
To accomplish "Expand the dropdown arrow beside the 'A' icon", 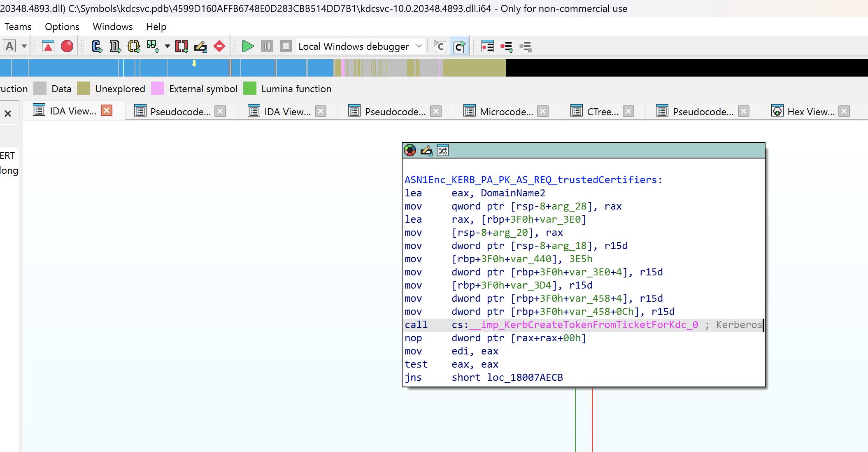I will click(x=24, y=46).
